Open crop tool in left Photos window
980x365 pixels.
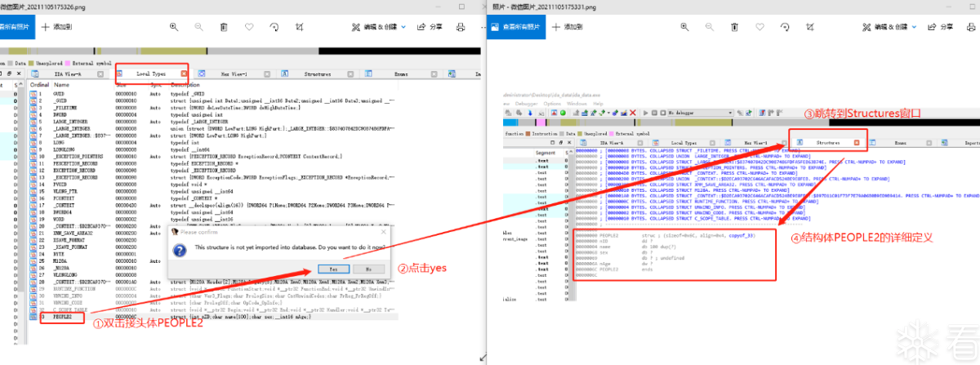click(300, 26)
